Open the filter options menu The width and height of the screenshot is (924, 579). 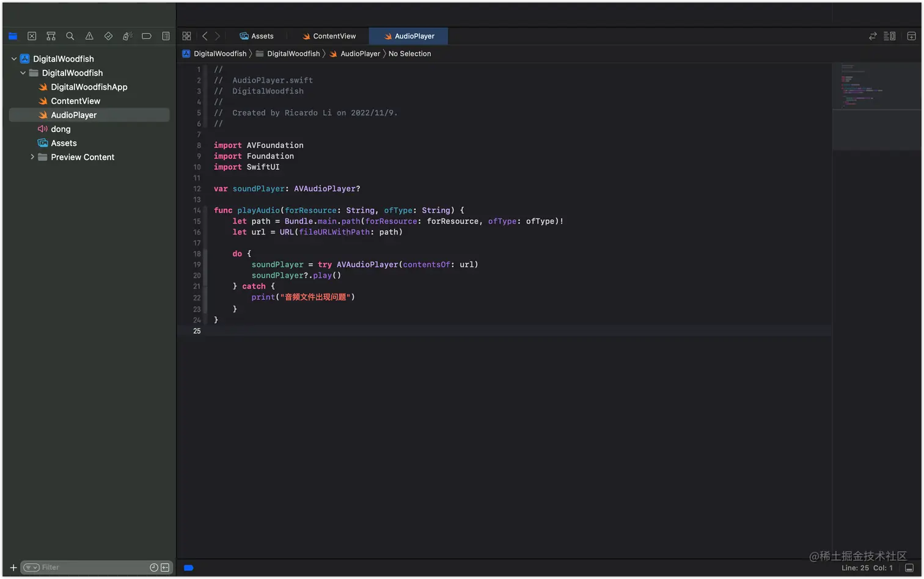31,567
